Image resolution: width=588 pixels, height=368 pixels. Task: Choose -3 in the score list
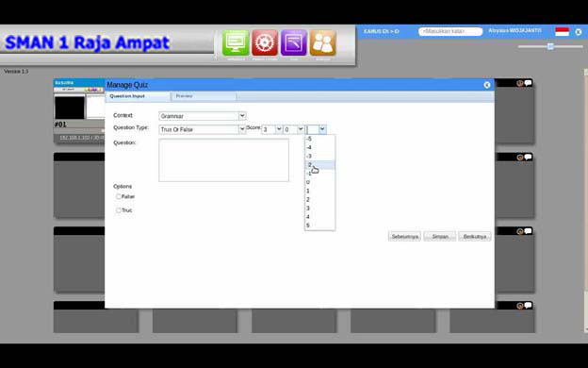[x=319, y=157]
